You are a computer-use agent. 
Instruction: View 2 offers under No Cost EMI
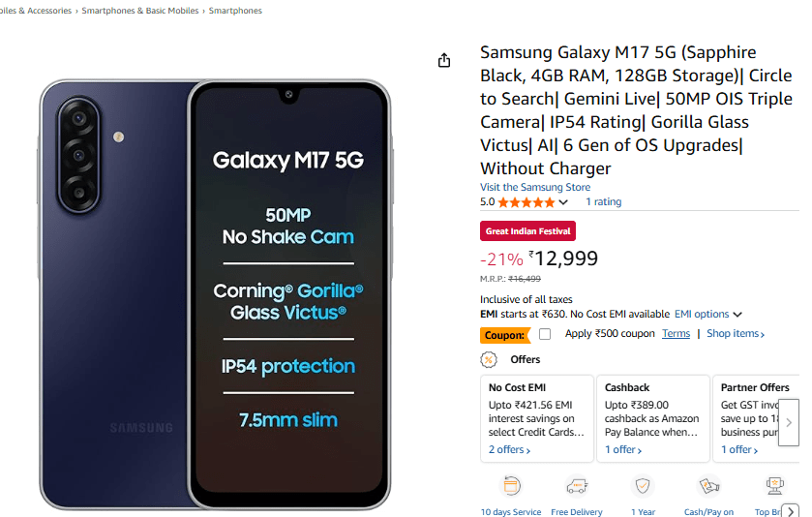click(x=509, y=450)
